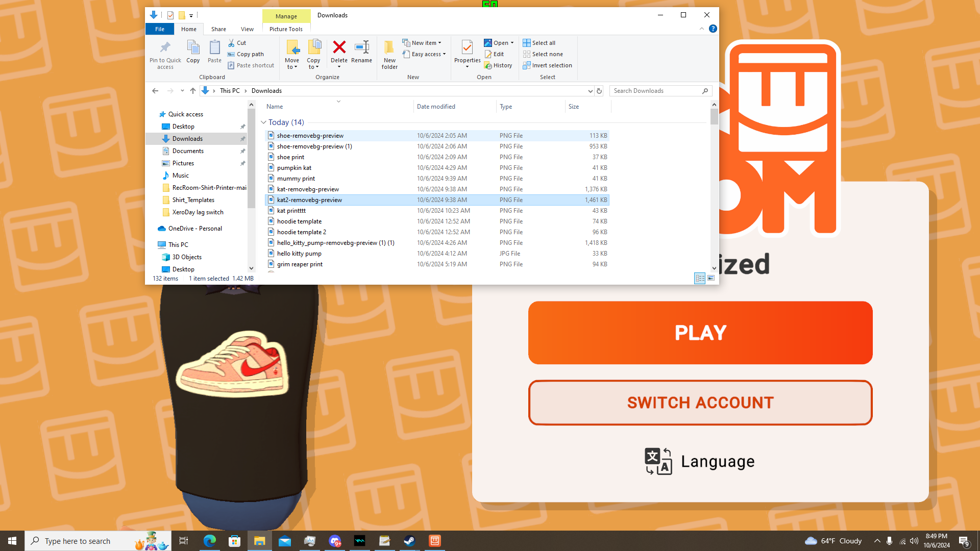Switch to the Share tab
Image resolution: width=980 pixels, height=551 pixels.
tap(218, 29)
